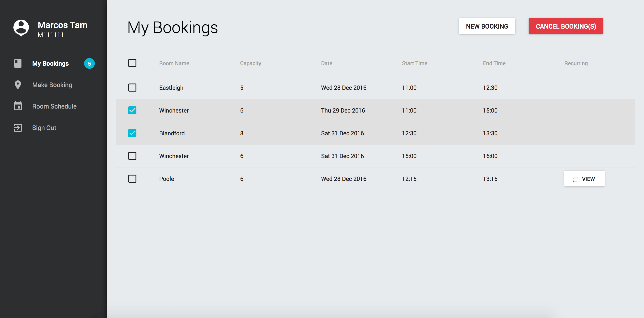Image resolution: width=644 pixels, height=318 pixels.
Task: Click the Make Booking location pin icon
Action: click(18, 85)
